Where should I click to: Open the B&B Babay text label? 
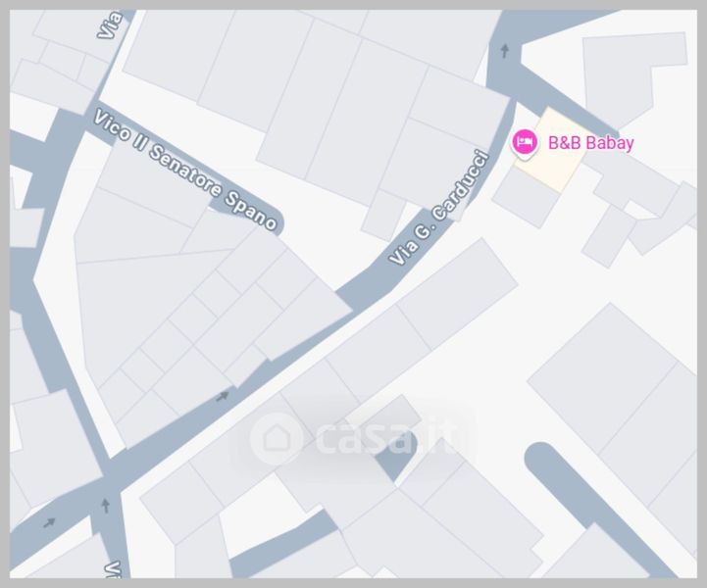click(590, 143)
